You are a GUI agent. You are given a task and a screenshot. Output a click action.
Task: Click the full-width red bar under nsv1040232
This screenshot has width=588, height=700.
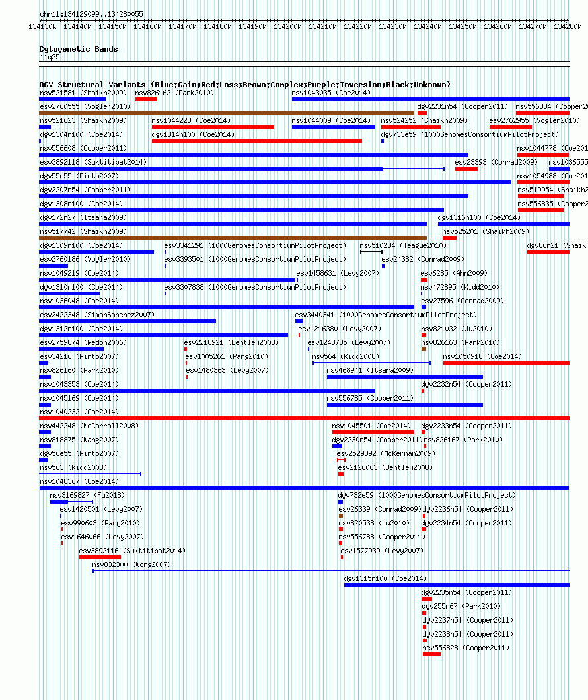click(305, 418)
